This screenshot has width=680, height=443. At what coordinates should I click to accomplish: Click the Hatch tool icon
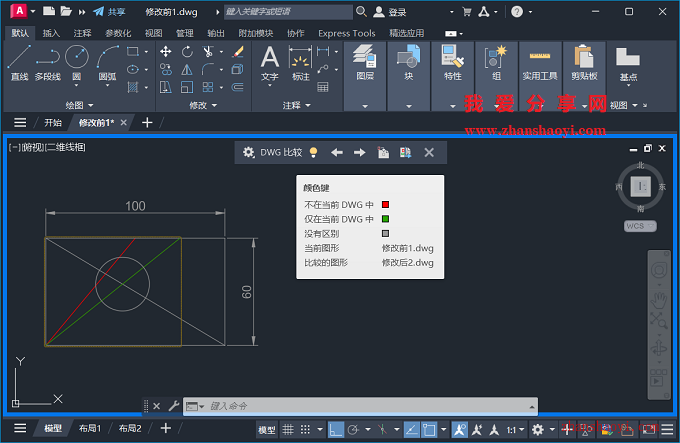(x=133, y=87)
